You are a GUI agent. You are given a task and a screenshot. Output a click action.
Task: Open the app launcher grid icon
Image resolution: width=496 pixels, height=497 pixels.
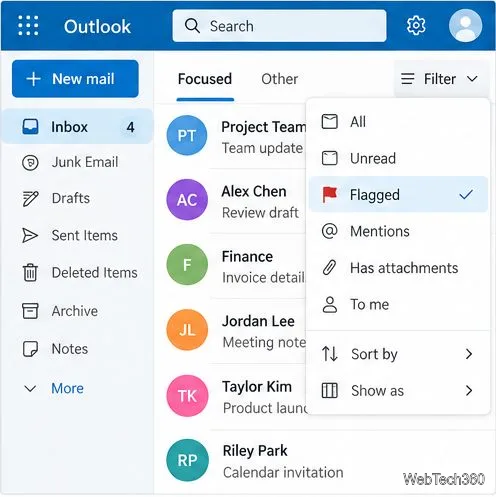(28, 26)
